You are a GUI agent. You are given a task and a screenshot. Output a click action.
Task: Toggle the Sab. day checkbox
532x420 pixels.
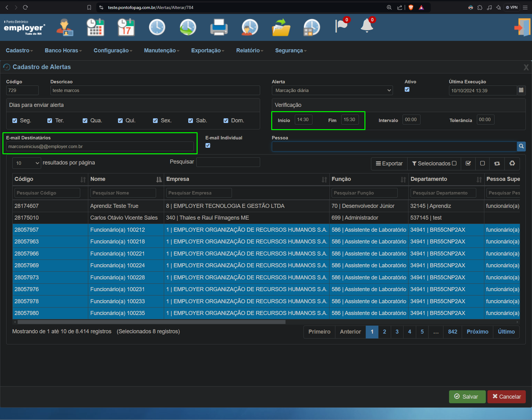(190, 120)
